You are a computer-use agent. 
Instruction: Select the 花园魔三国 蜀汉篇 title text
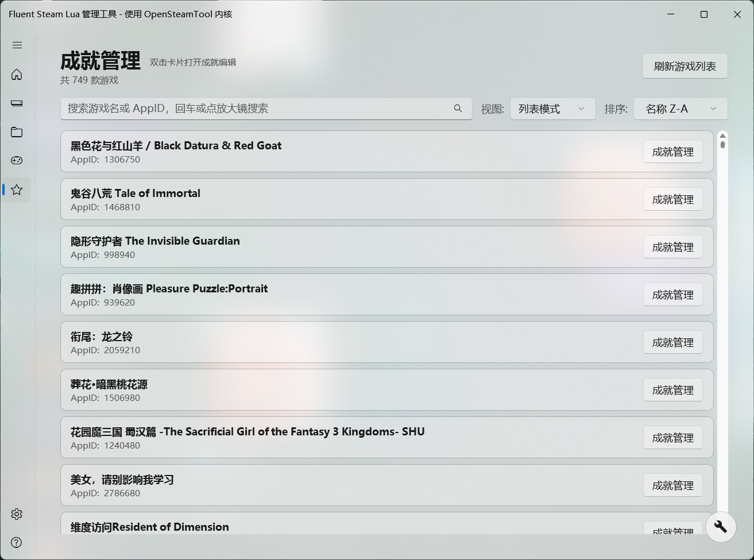[248, 431]
